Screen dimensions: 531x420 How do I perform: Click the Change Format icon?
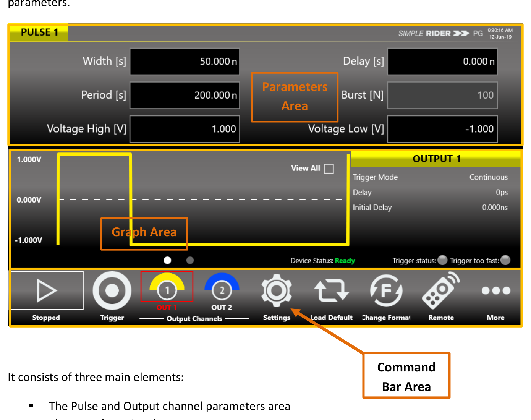pos(386,290)
